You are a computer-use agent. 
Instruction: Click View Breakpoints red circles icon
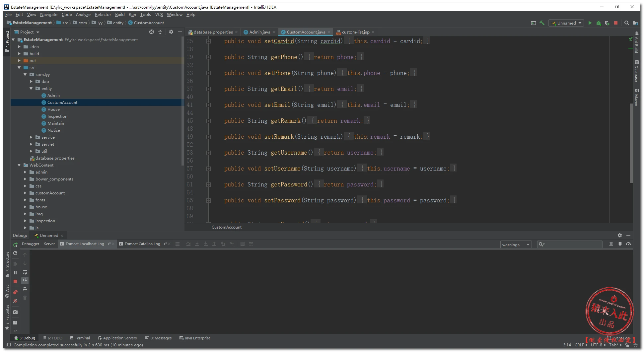click(x=15, y=292)
